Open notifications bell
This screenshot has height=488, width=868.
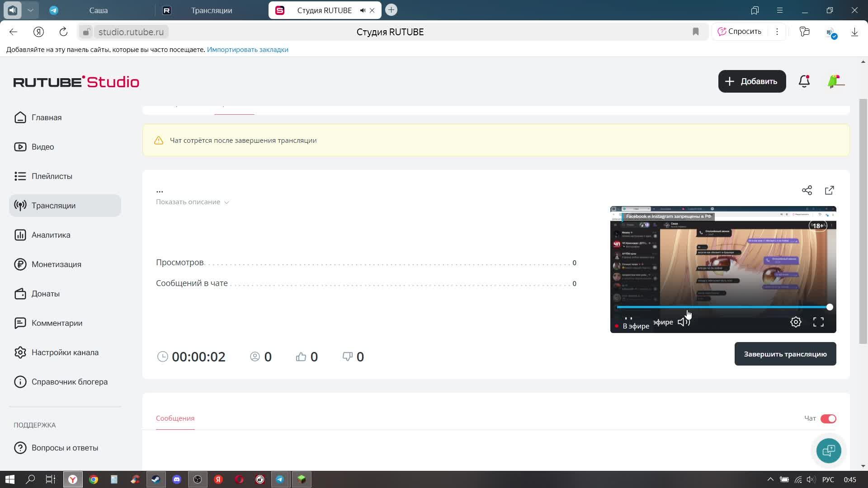(x=804, y=81)
